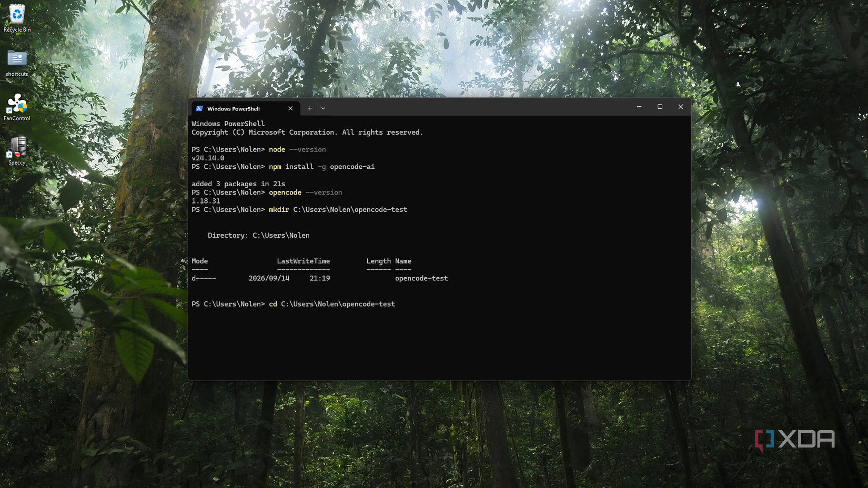Screen dimensions: 868x488
Task: Switch to the Windows PowerShell tab
Action: tap(245, 108)
